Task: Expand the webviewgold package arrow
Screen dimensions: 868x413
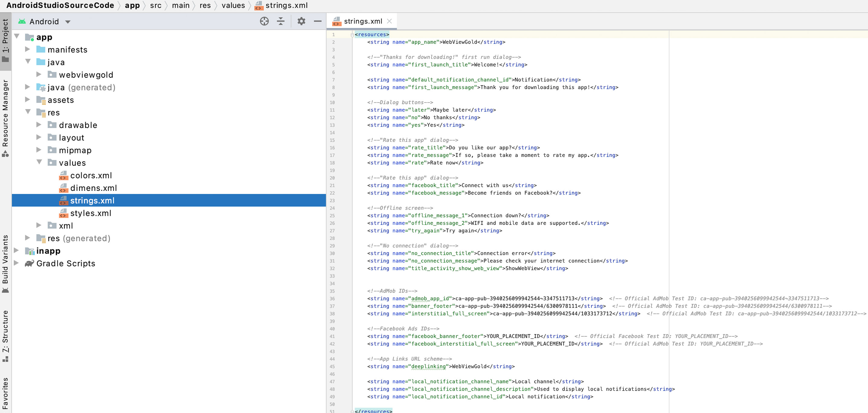Action: [x=39, y=74]
